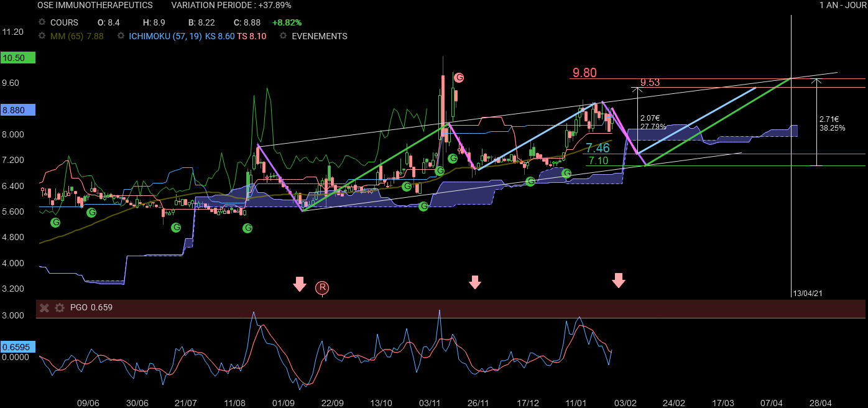The width and height of the screenshot is (868, 408).
Task: Click the B: 8.22 low value
Action: coord(200,22)
